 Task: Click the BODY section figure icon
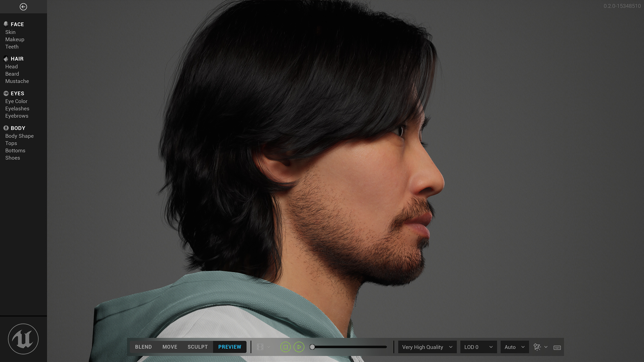(x=6, y=128)
